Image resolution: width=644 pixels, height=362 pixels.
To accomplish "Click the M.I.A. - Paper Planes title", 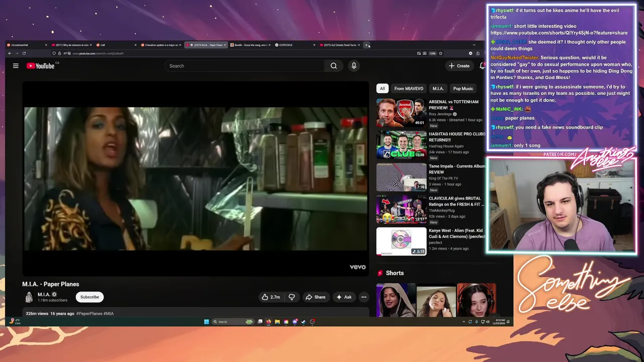I will [x=50, y=284].
